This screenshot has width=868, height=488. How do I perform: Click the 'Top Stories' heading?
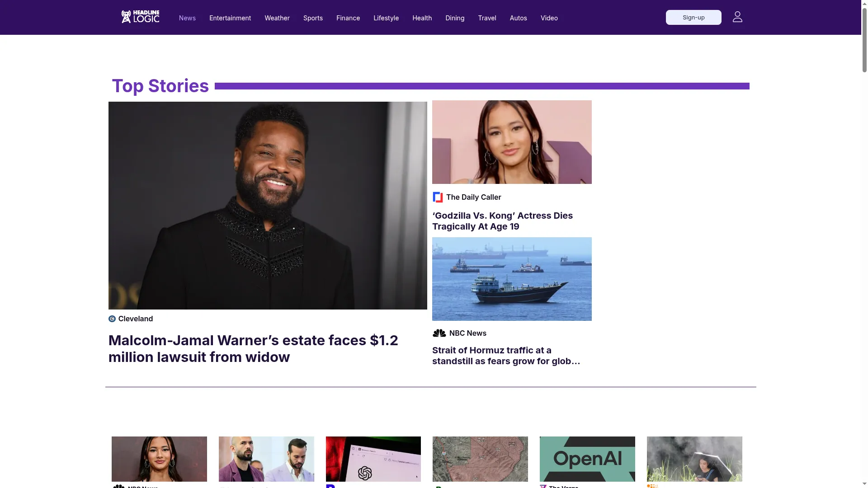coord(160,86)
